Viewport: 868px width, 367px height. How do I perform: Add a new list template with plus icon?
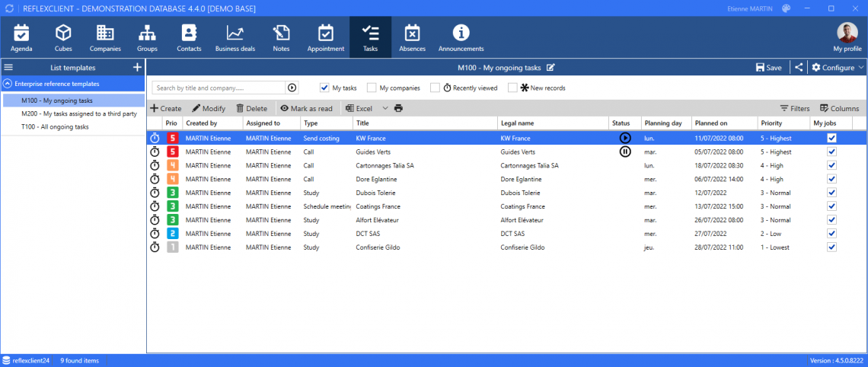(x=137, y=68)
